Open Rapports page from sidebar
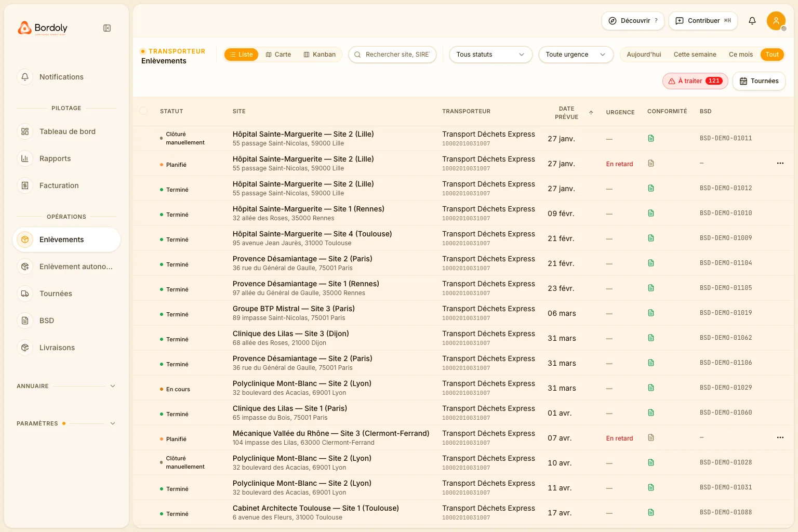798x532 pixels. click(x=66, y=158)
